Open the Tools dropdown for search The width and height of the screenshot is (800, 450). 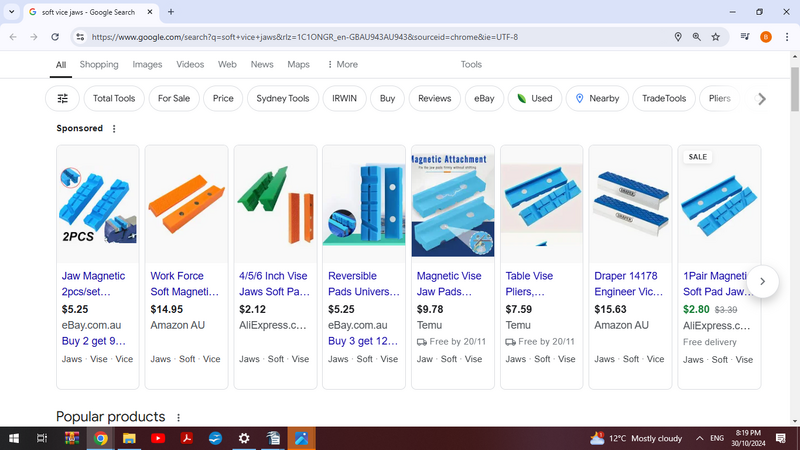tap(471, 64)
